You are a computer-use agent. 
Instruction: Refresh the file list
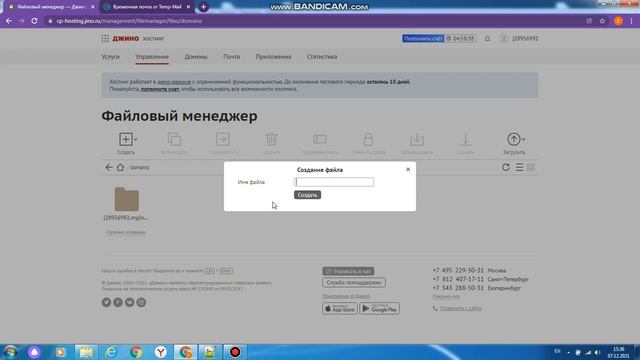coord(506,167)
